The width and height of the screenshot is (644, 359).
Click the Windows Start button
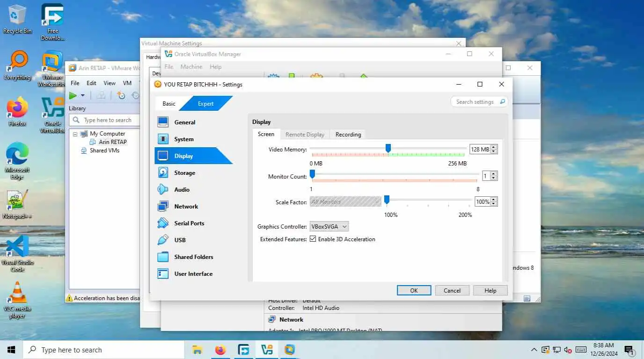coord(11,350)
